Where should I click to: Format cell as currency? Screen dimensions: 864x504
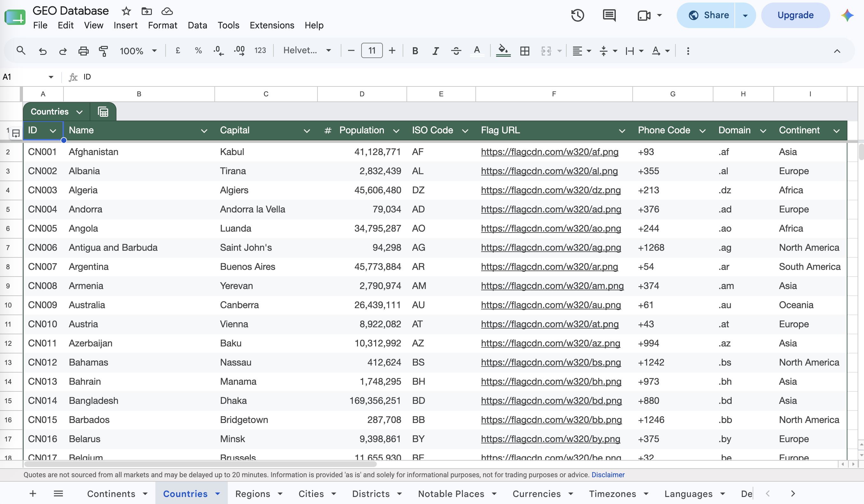(178, 51)
